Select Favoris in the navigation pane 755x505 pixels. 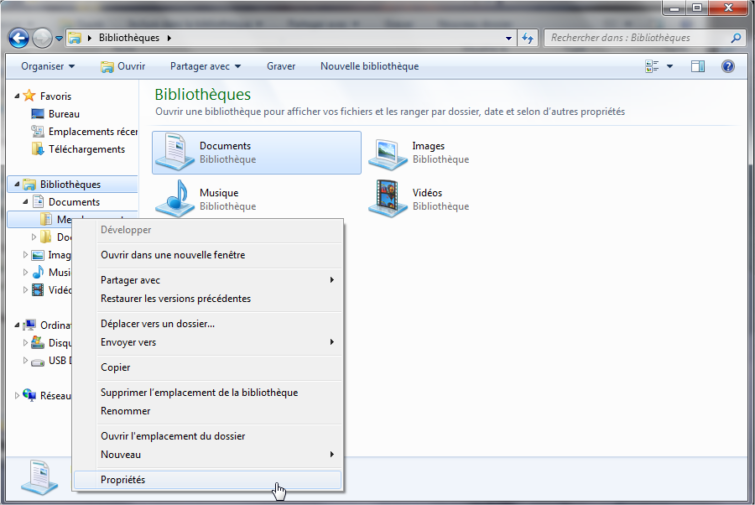point(56,96)
